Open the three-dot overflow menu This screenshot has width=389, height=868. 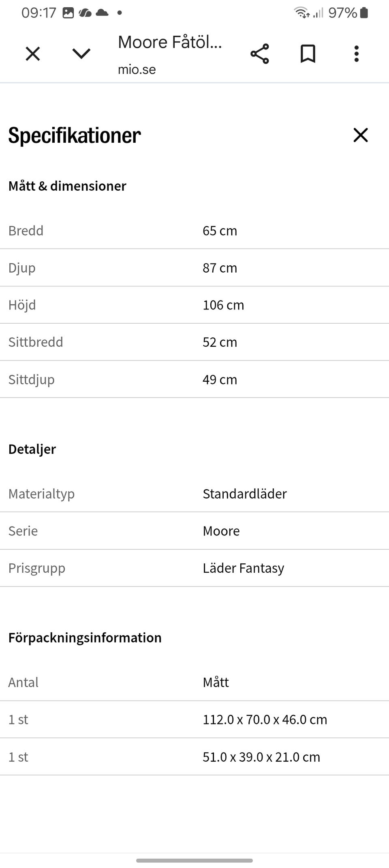click(357, 54)
